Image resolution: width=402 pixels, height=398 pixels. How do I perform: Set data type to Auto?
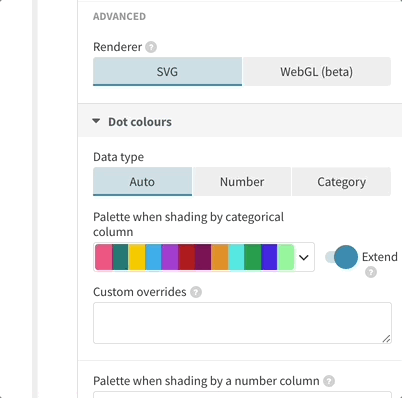click(142, 182)
